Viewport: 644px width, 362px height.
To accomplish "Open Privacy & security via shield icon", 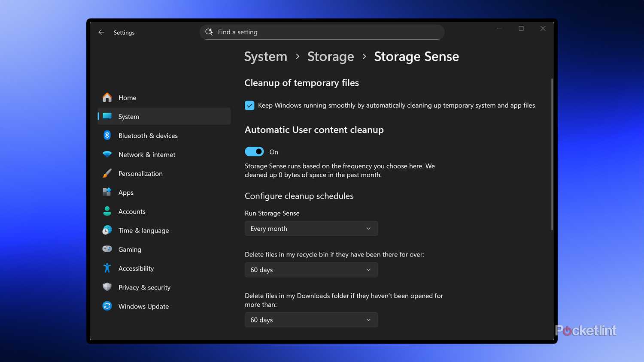I will coord(106,287).
